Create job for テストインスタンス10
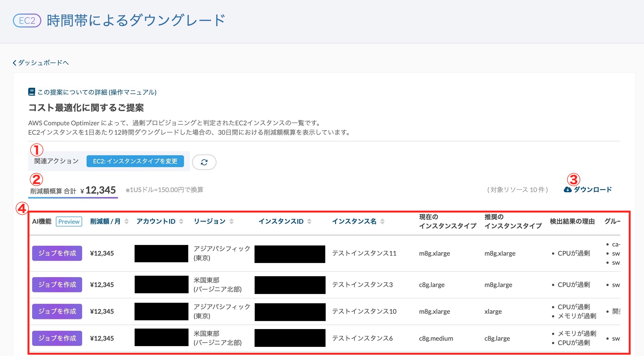Image resolution: width=644 pixels, height=356 pixels. coord(57,311)
